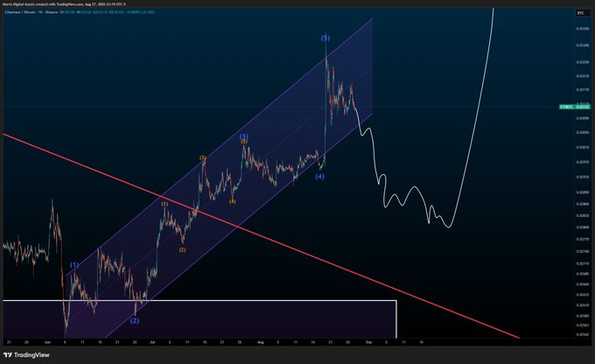The width and height of the screenshot is (595, 364).
Task: Select the blue (5) wave label
Action: point(325,38)
